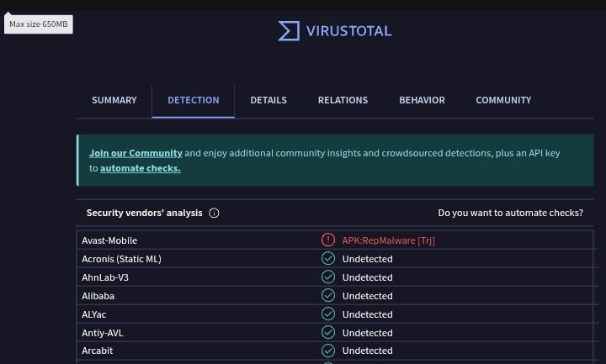Follow the Join our Community link
The height and width of the screenshot is (364, 606).
click(x=136, y=153)
